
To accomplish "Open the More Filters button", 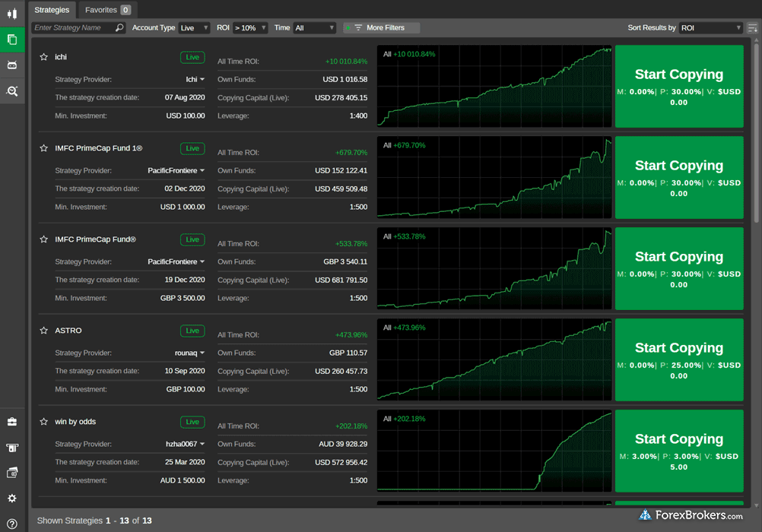I will (381, 28).
